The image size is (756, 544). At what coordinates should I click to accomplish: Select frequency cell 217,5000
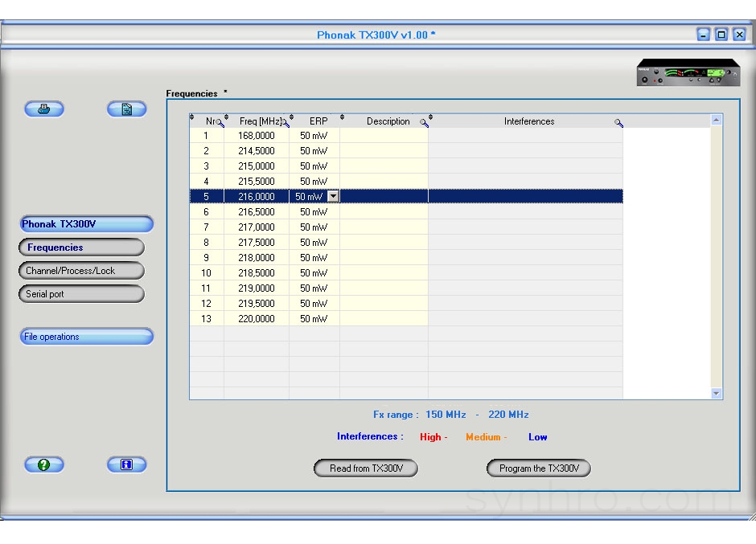click(257, 243)
